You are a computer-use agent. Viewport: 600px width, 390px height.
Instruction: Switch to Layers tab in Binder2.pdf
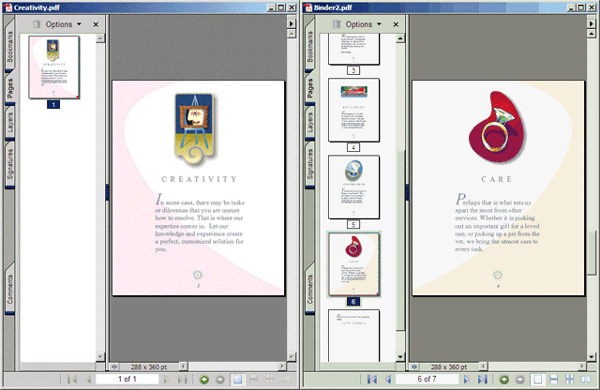click(x=310, y=122)
